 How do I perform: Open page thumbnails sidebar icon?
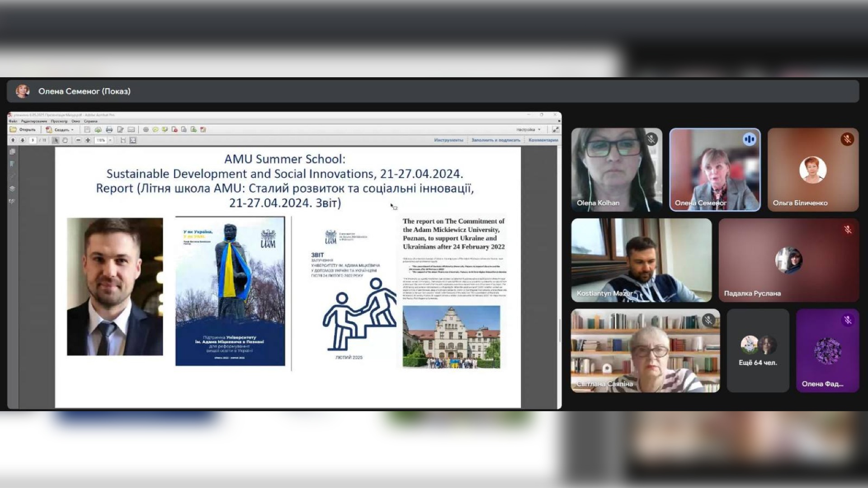12,152
